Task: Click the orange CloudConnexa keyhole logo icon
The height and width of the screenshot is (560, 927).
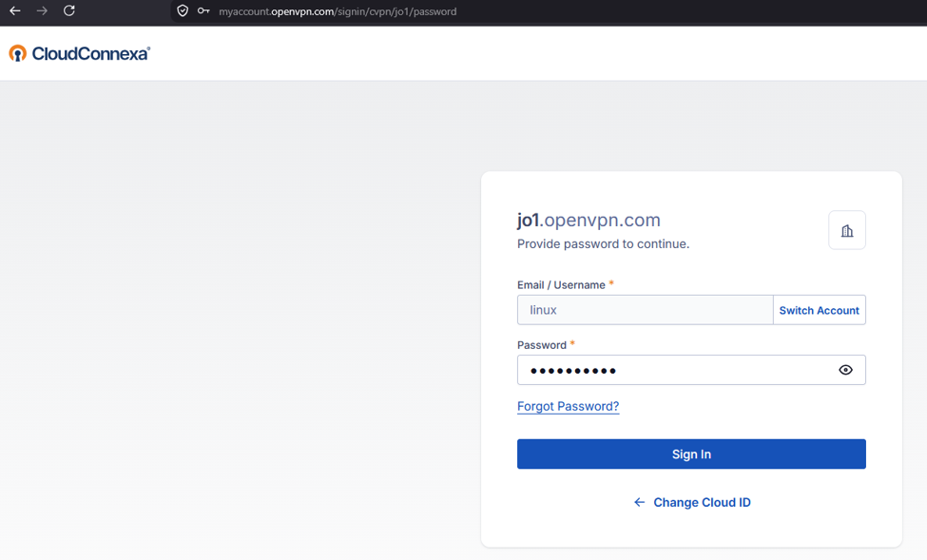Action: pos(18,53)
